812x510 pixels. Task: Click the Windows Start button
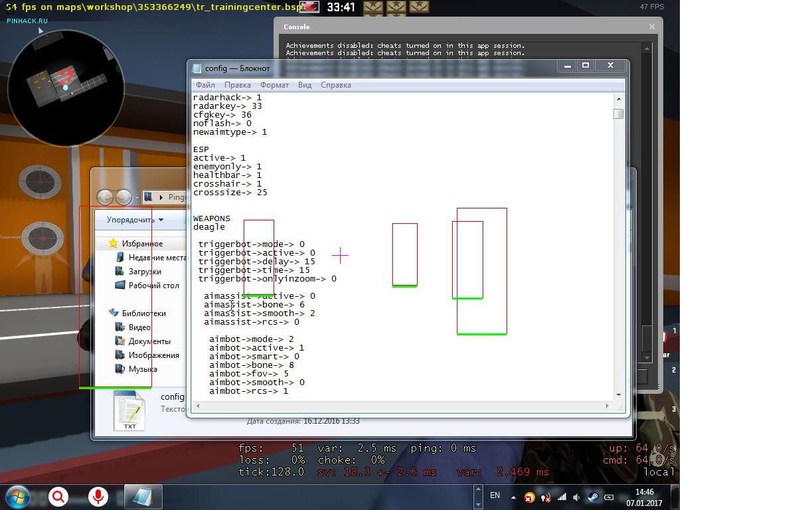pos(17,496)
